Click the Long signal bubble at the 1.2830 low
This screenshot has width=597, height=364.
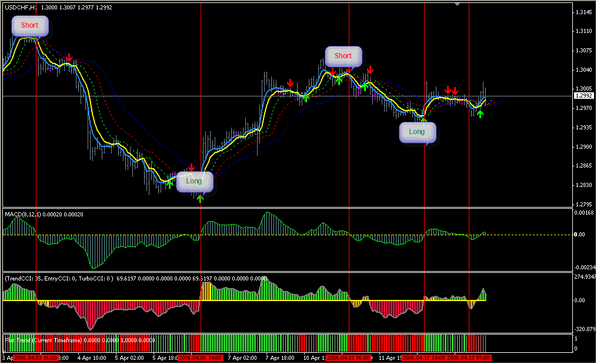(x=194, y=181)
